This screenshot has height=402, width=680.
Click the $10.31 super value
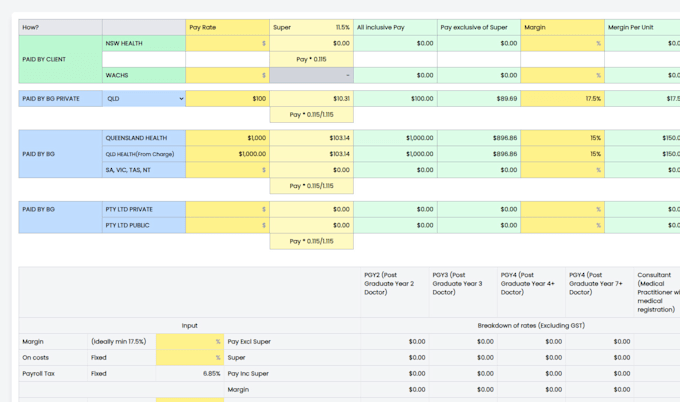coord(341,98)
